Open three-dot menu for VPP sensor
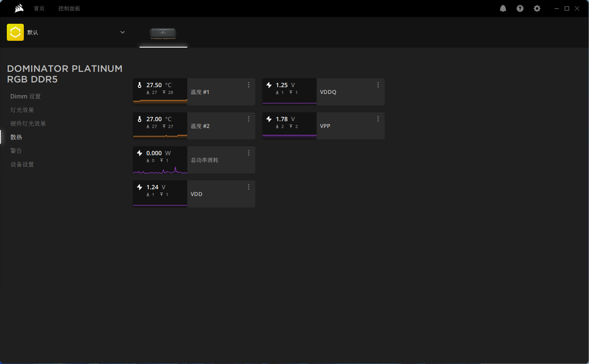The height and width of the screenshot is (364, 589). 378,119
